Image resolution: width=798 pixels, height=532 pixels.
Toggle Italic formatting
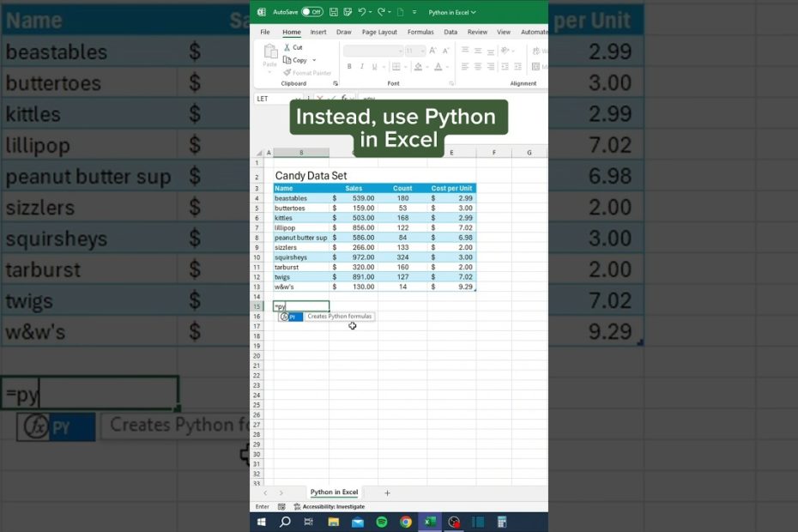click(x=362, y=67)
